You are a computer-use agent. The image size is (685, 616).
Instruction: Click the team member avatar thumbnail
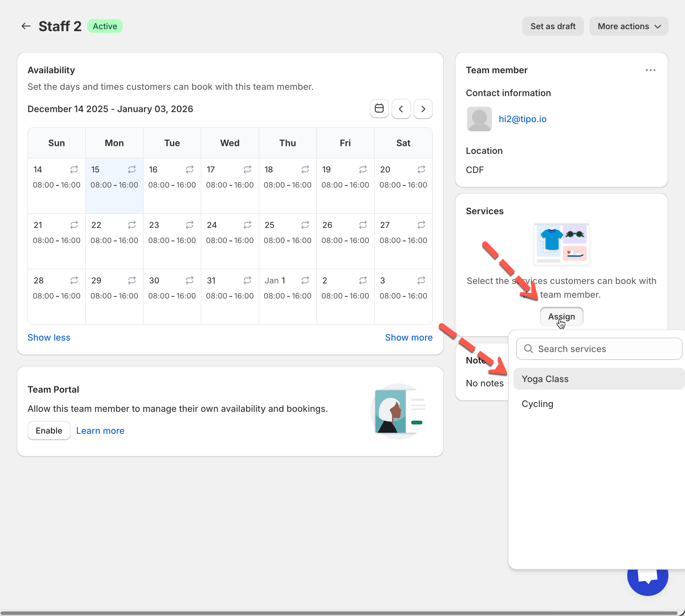click(479, 119)
